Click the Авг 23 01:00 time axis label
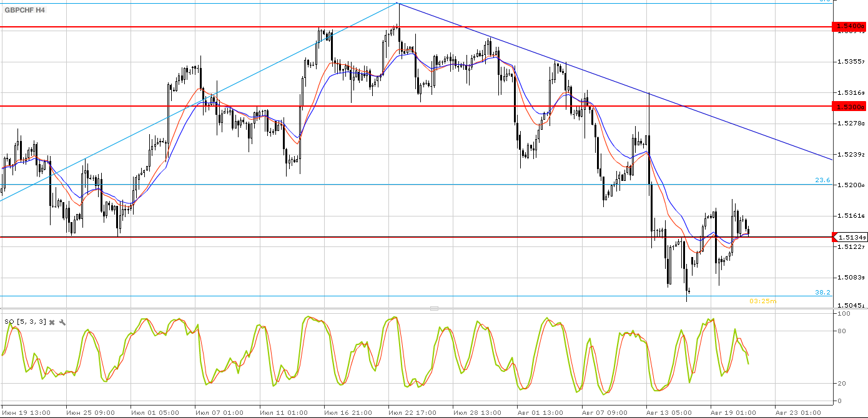868x418 pixels. (x=799, y=412)
